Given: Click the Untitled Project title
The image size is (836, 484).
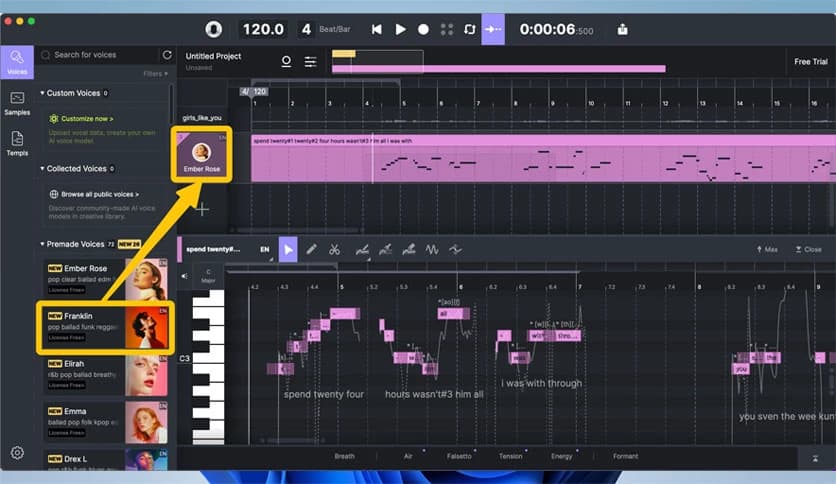Looking at the screenshot, I should pos(213,56).
